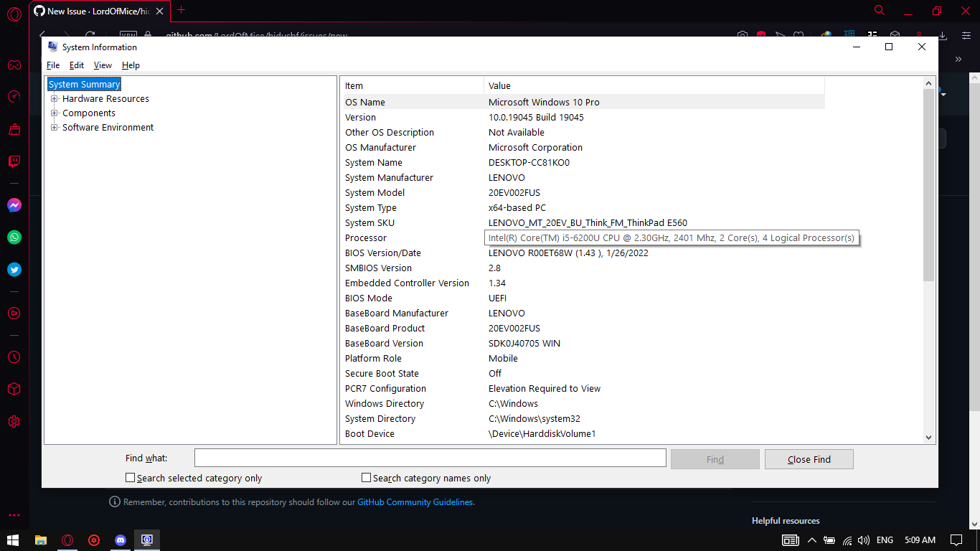Open the Player icon in Opera sidebar

(x=14, y=314)
